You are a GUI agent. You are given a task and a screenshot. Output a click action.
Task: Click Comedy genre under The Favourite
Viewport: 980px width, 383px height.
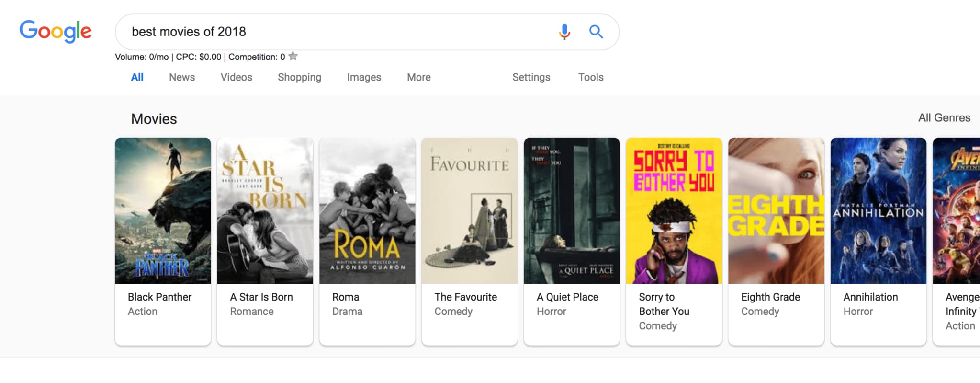(x=453, y=312)
